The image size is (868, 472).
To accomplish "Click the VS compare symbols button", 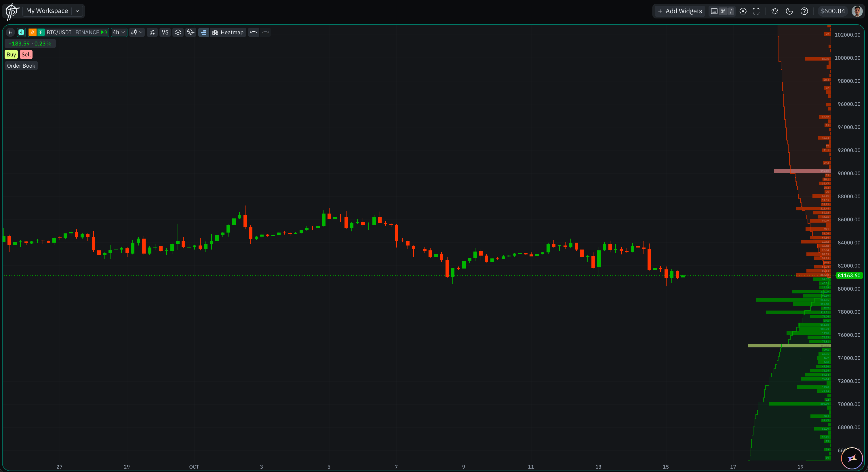I will [165, 32].
